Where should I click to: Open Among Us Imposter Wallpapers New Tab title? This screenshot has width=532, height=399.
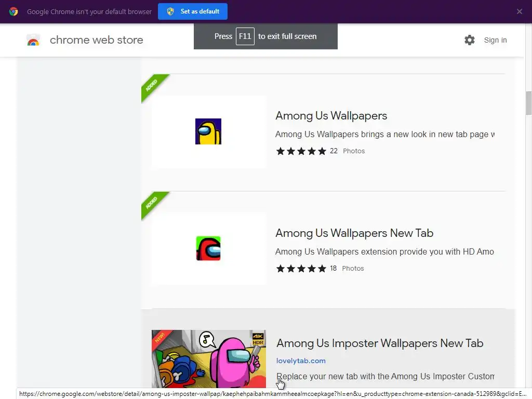pyautogui.click(x=380, y=343)
